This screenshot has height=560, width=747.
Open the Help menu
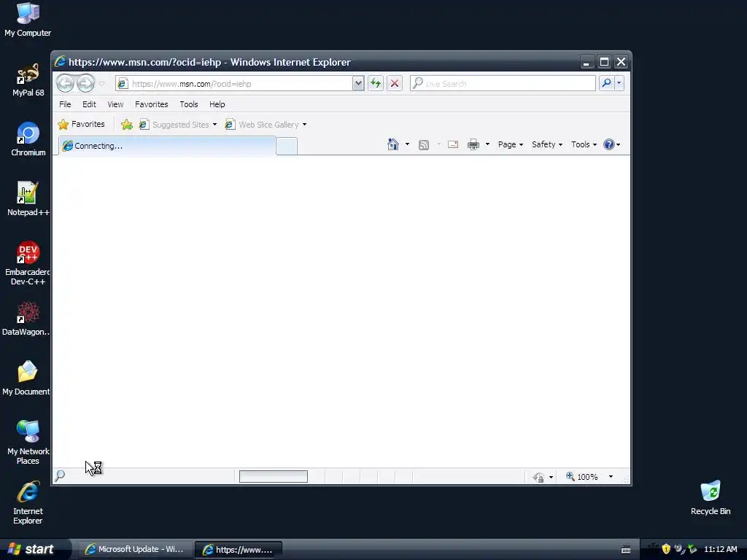[x=217, y=104]
